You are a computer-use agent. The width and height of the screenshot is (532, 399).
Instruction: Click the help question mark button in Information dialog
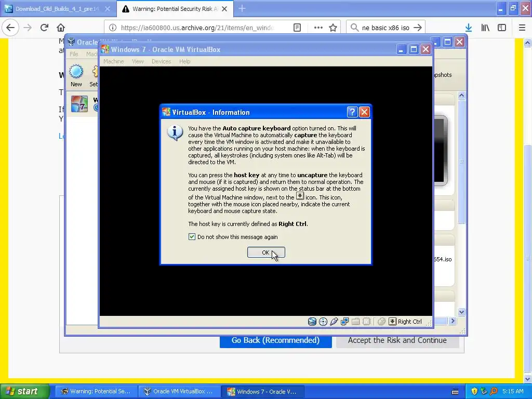coord(352,112)
